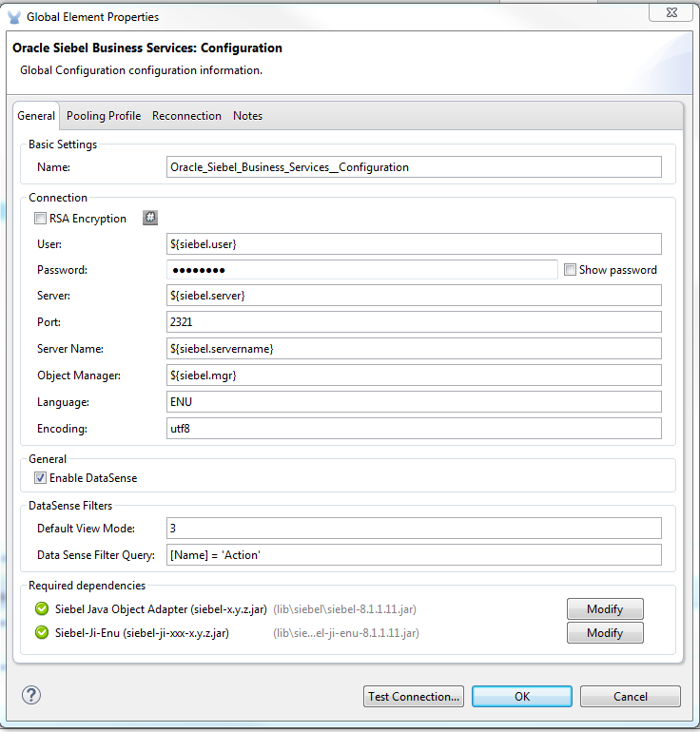700x732 pixels.
Task: Click the Language field containing ENU
Action: point(414,401)
